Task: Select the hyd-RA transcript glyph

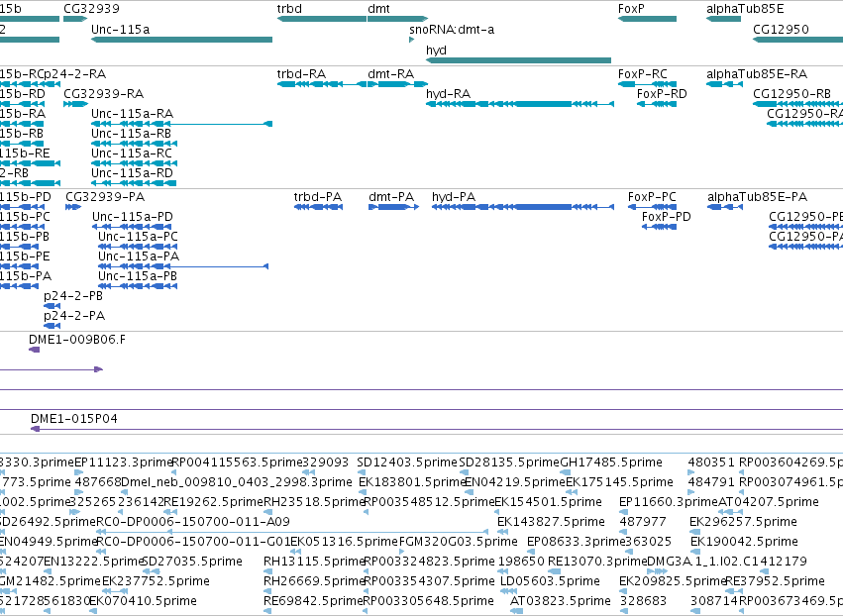Action: (520, 104)
